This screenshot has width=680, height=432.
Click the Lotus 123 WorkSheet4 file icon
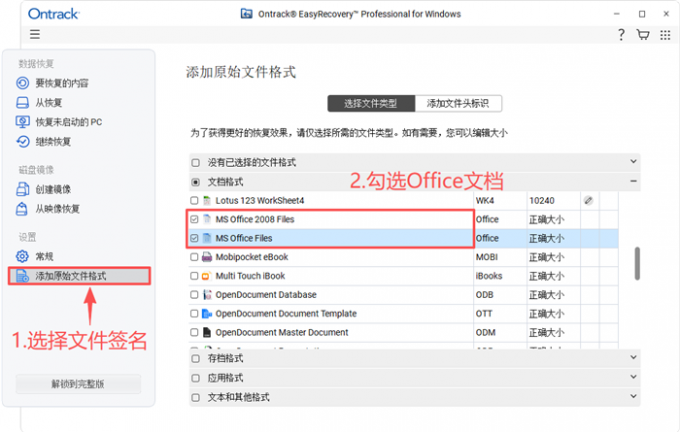coord(207,200)
